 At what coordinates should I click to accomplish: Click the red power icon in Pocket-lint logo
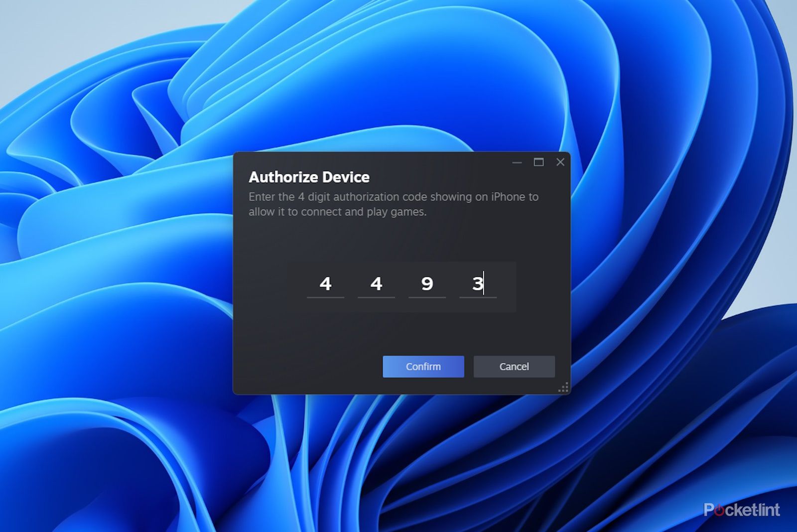[719, 510]
